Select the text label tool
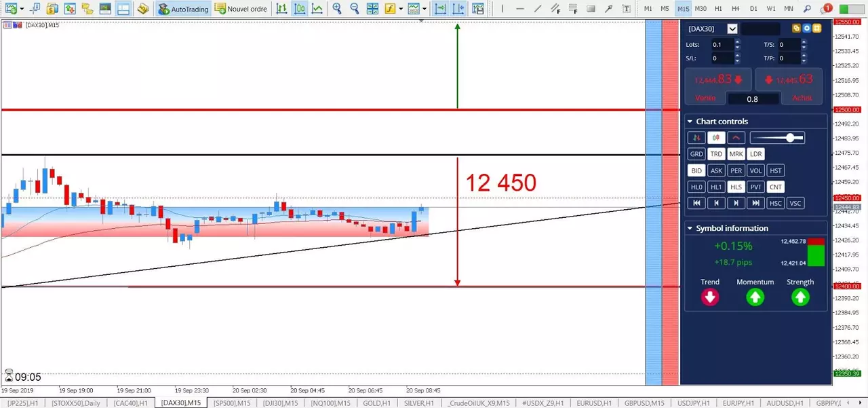868x408 pixels. coord(626,9)
